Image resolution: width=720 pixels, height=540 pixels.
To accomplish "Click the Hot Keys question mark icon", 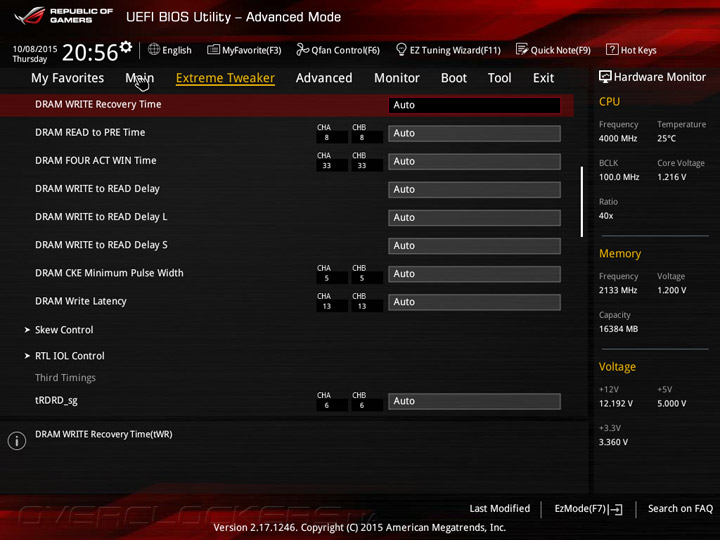I will pos(612,49).
